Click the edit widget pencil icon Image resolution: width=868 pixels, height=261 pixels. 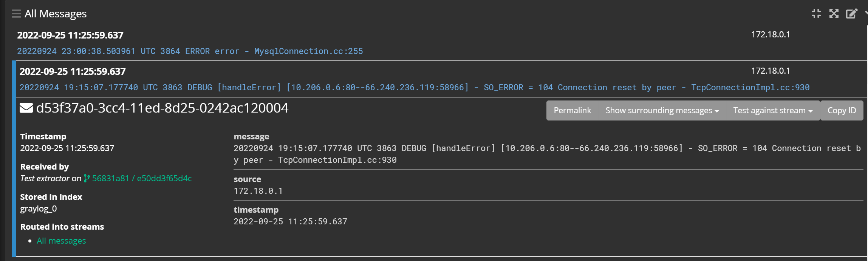[x=852, y=14]
